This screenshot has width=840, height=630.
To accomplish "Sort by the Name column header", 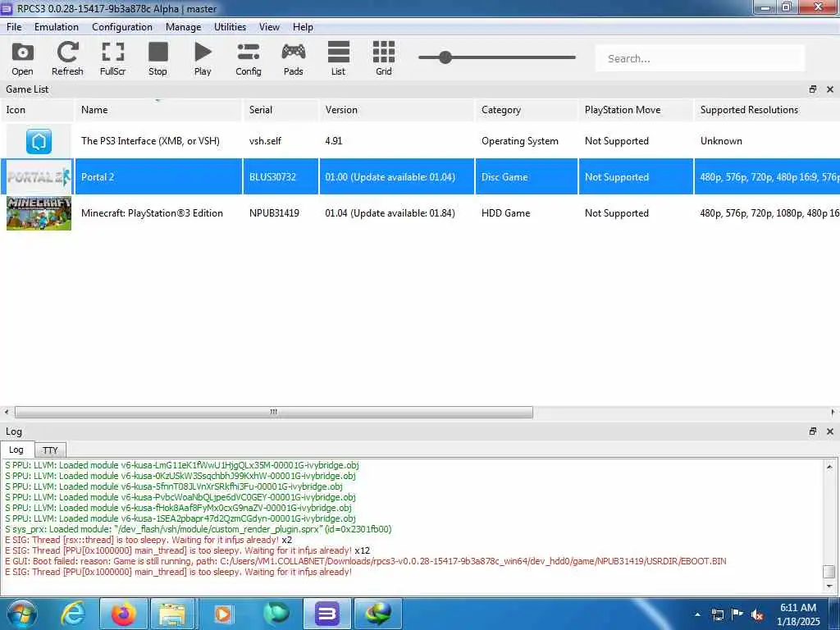I will pos(158,110).
